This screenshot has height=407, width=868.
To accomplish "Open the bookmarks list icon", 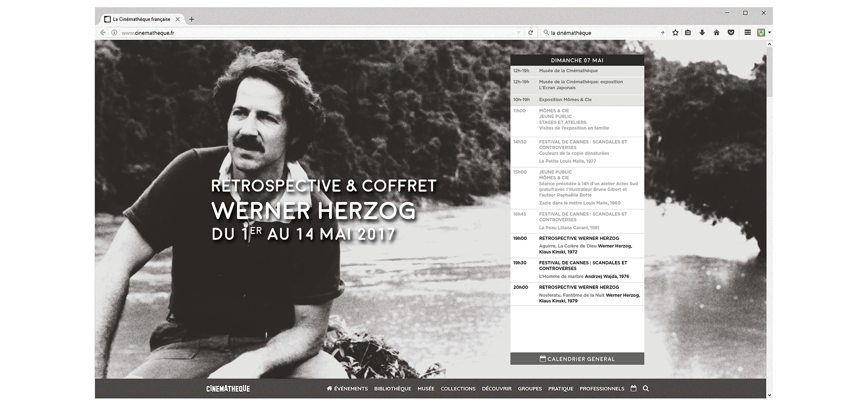I will pos(688,33).
